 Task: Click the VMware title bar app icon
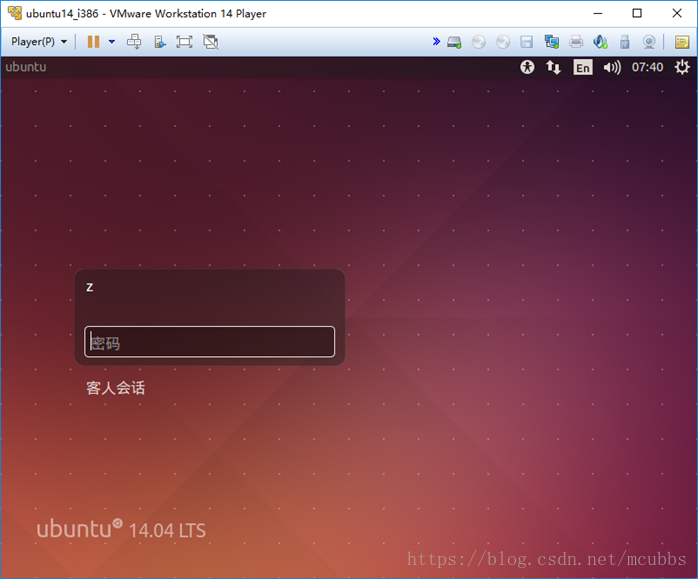tap(15, 13)
